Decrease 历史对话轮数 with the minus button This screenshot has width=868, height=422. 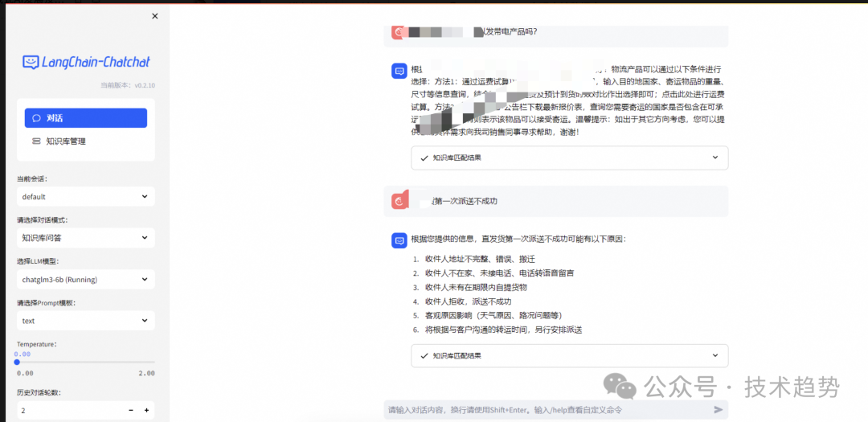pyautogui.click(x=131, y=411)
